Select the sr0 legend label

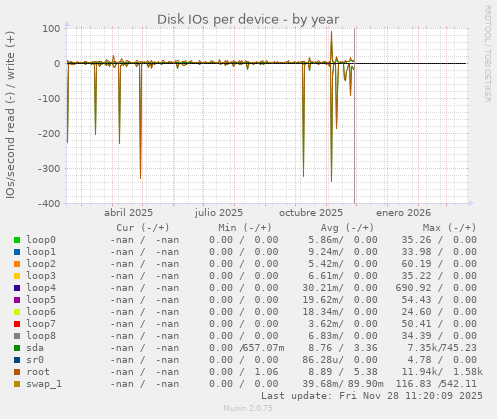pyautogui.click(x=35, y=360)
